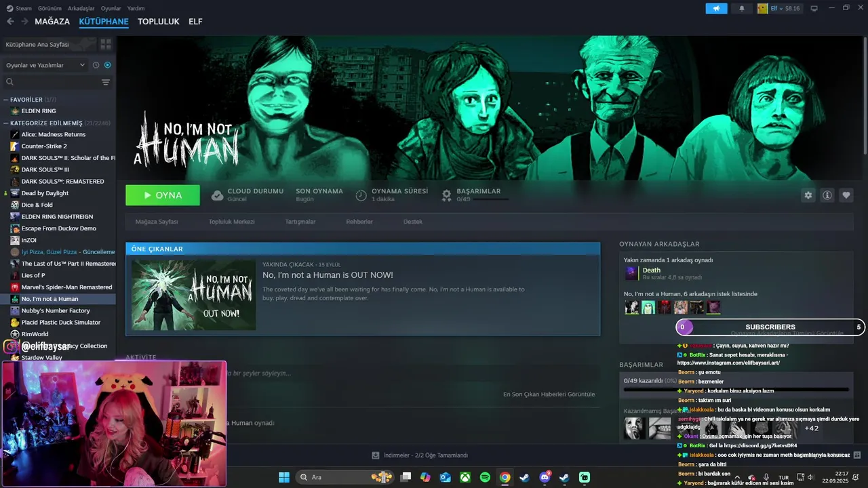Open Rehberler tab
The image size is (868, 488).
[x=359, y=222]
